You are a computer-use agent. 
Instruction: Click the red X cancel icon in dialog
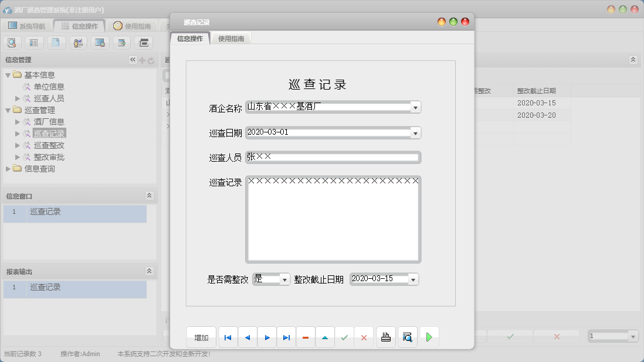pos(364,337)
